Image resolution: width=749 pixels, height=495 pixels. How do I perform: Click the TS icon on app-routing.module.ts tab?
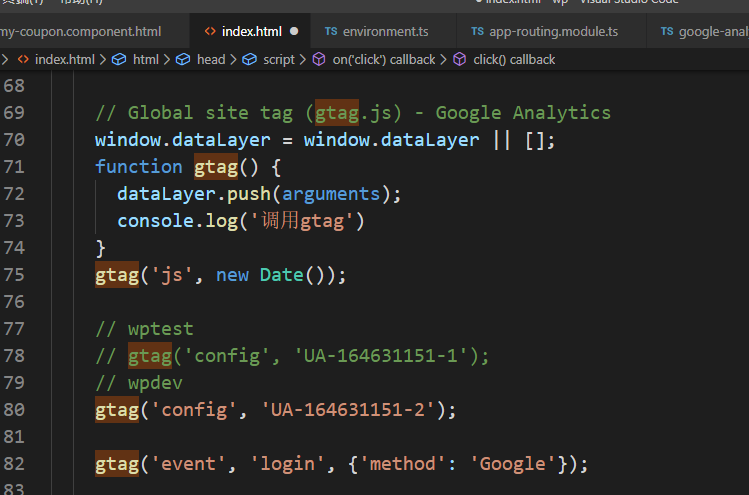[477, 32]
